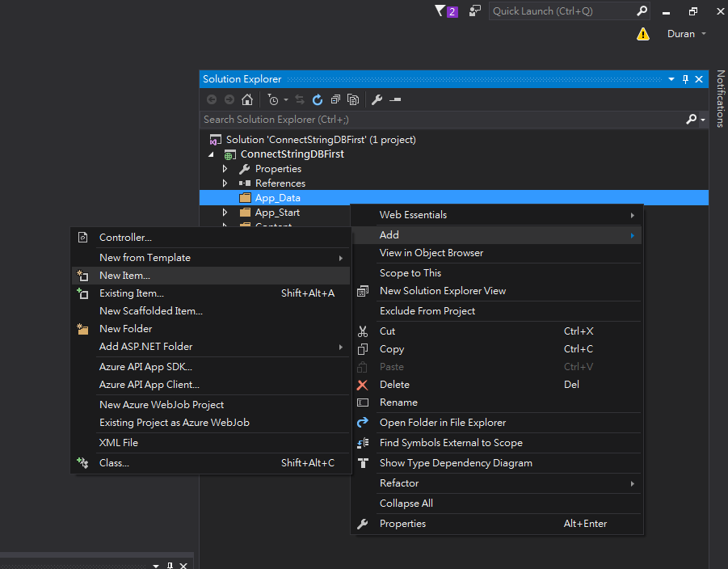The width and height of the screenshot is (728, 569).
Task: Pin the Solution Explorer panel with auto-hide
Action: (x=685, y=79)
